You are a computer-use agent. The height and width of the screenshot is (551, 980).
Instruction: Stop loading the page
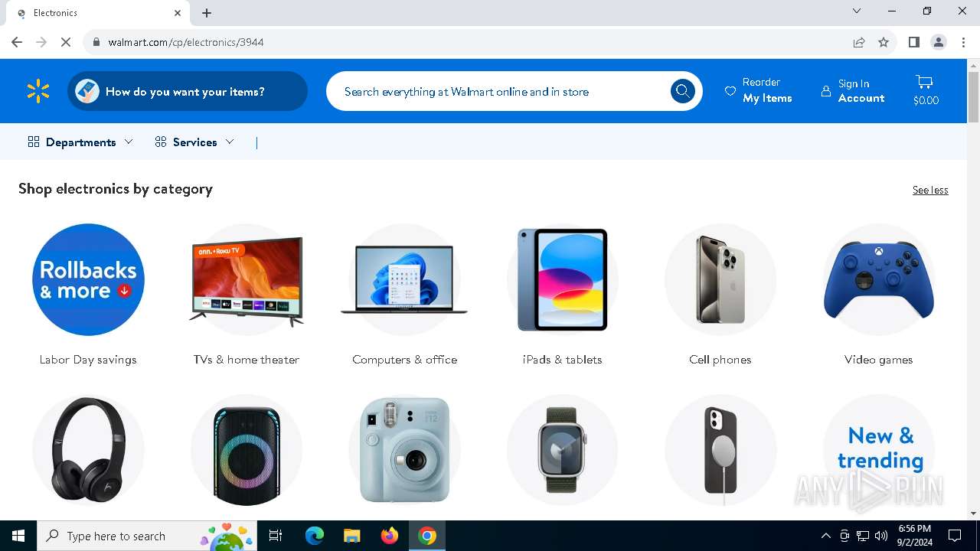[x=66, y=42]
